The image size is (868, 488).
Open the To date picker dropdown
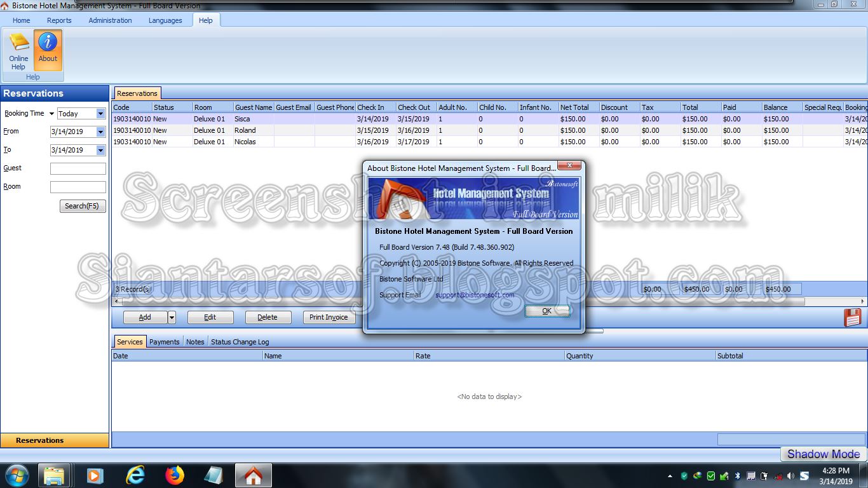pos(100,151)
